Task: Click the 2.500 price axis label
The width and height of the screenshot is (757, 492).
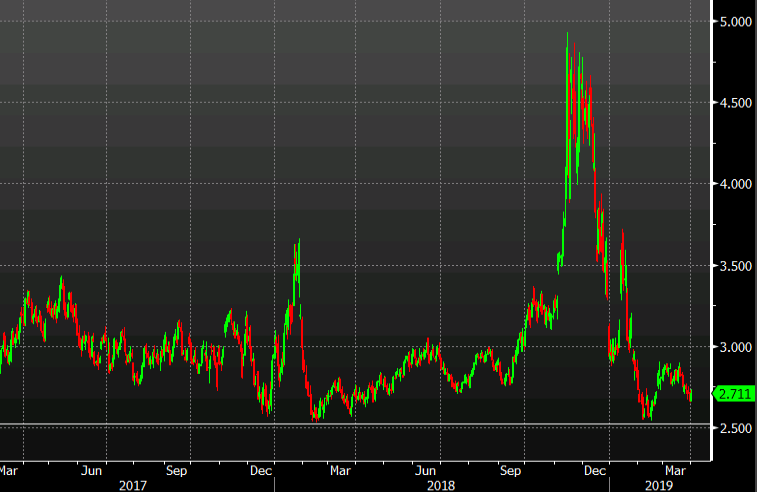Action: coord(733,428)
